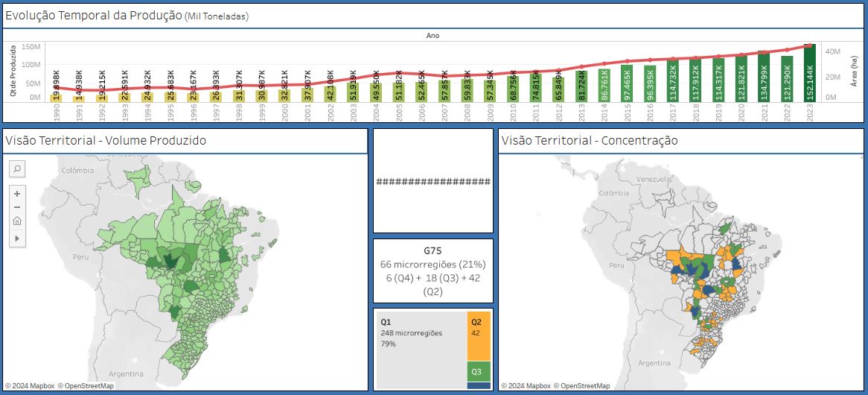Screen dimensions: 868x395
Task: Expand map tools via the arrow flyout
Action: (17, 238)
